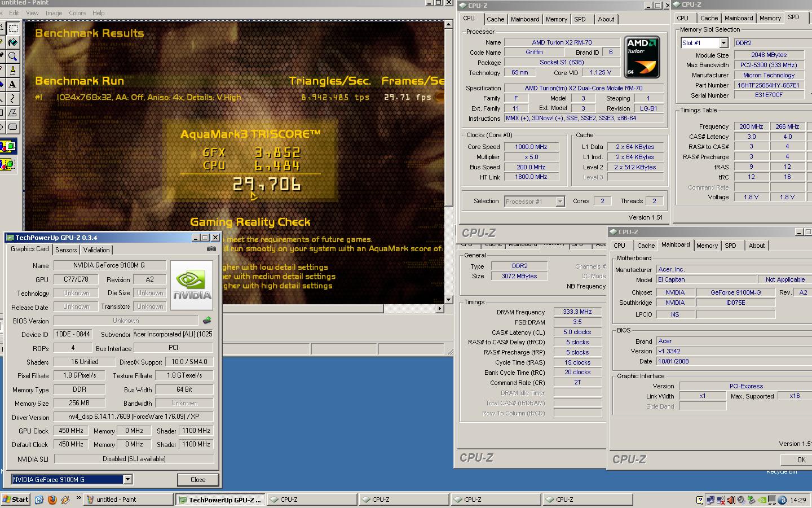Switch to the Validation tab in GPU-Z
The height and width of the screenshot is (508, 812).
(96, 250)
